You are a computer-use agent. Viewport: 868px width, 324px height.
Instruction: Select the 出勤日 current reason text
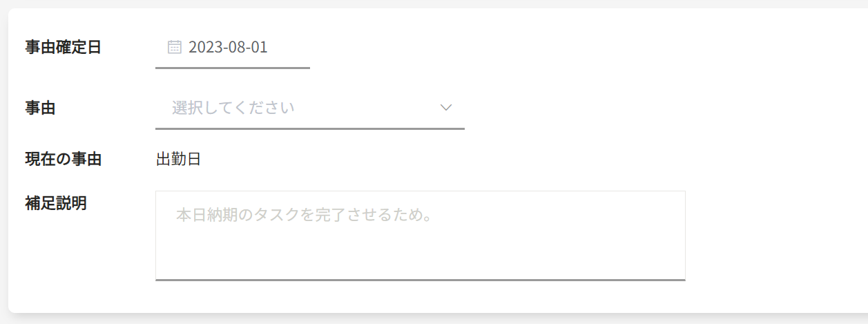tap(178, 159)
